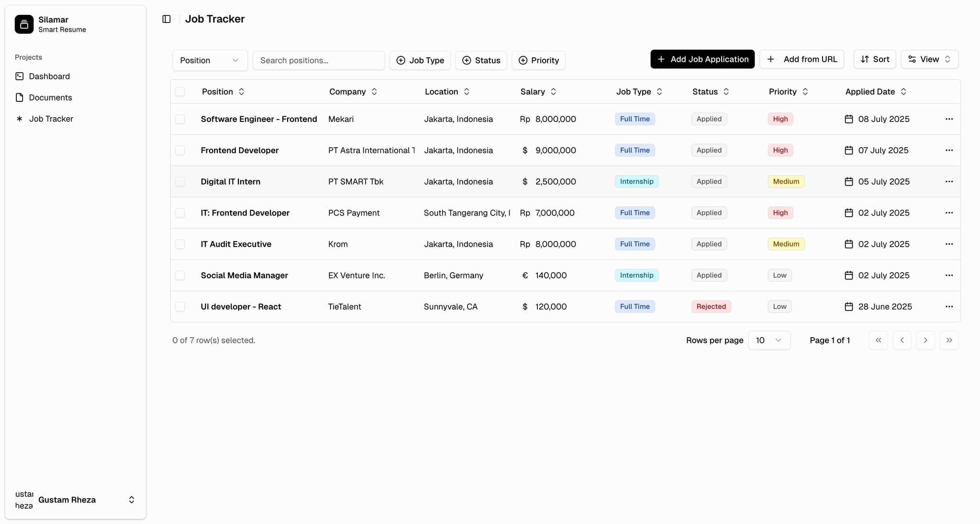
Task: Go to previous page of results
Action: pos(902,340)
